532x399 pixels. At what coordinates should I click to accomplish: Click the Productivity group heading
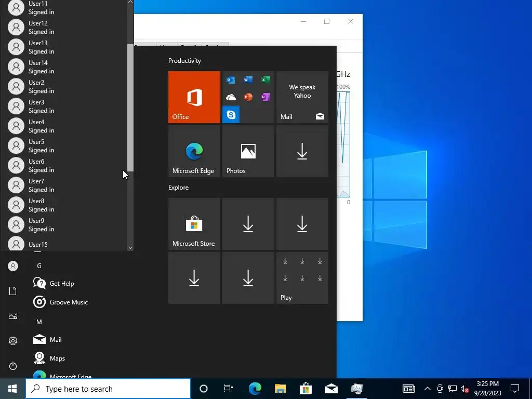[184, 61]
